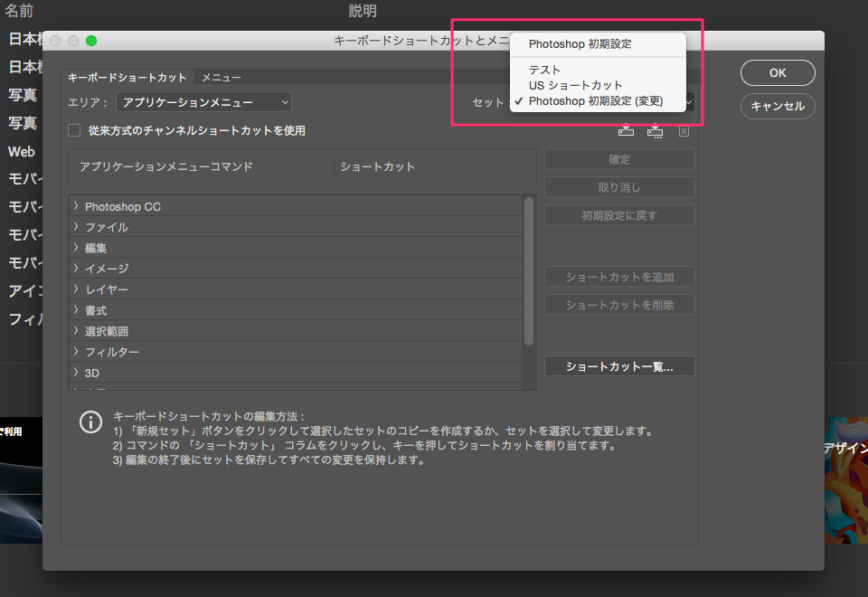Click the Web row in background window
Viewport: 868px width, 597px height.
[x=22, y=151]
